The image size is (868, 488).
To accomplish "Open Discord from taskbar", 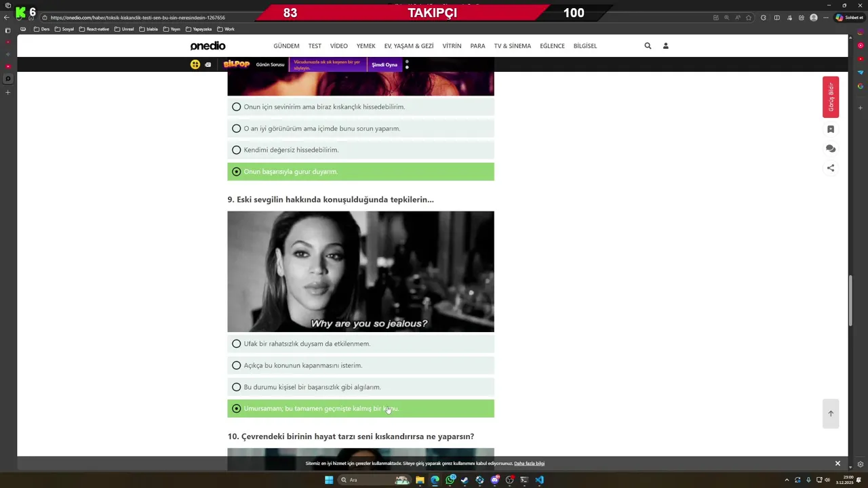I will point(495,480).
